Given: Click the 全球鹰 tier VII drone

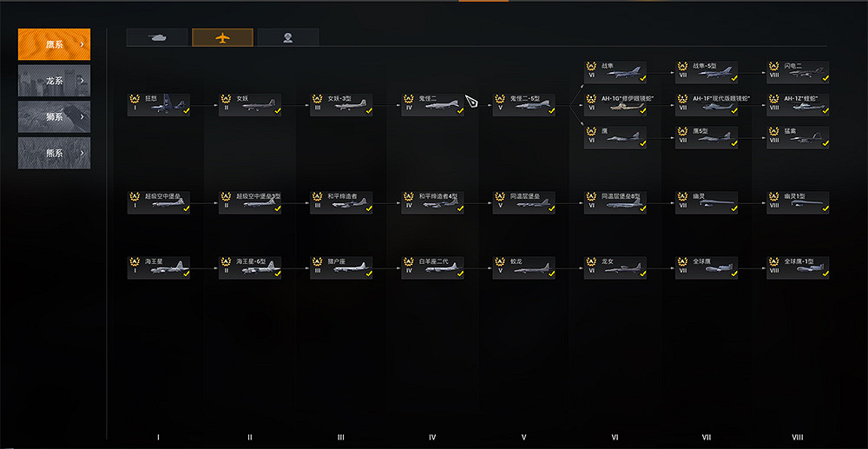Looking at the screenshot, I should (x=707, y=268).
